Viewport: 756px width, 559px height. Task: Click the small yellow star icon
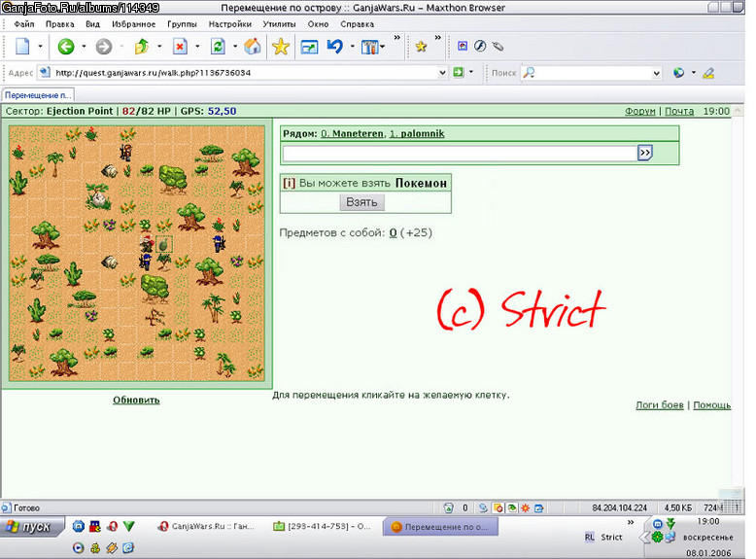tap(421, 47)
